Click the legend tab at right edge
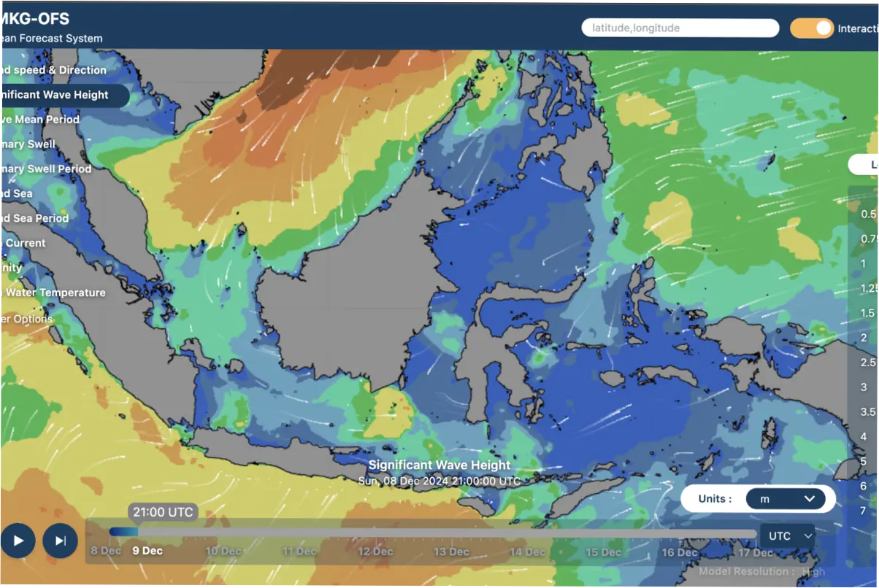The image size is (879, 588). (864, 165)
